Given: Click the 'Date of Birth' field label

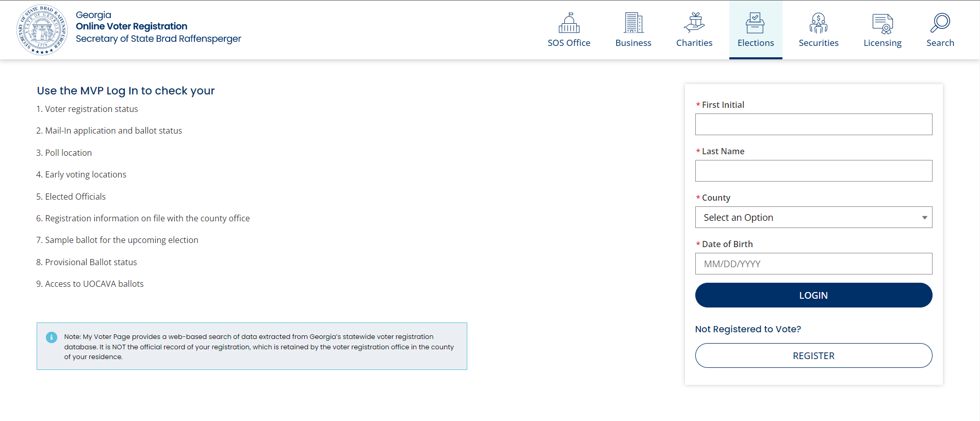Looking at the screenshot, I should 727,244.
